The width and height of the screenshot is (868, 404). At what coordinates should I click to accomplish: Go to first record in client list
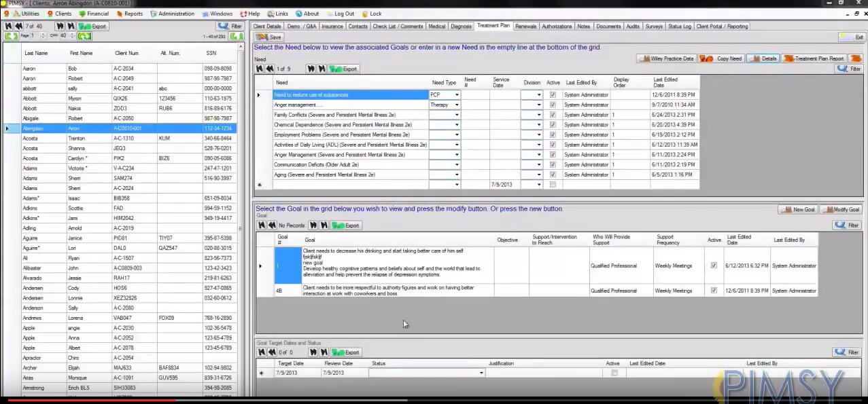click(x=8, y=26)
